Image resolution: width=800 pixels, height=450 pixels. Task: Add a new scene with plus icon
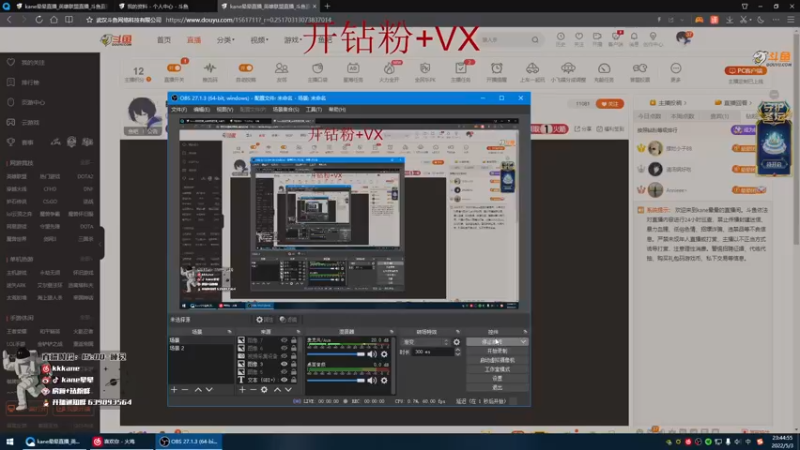point(174,389)
